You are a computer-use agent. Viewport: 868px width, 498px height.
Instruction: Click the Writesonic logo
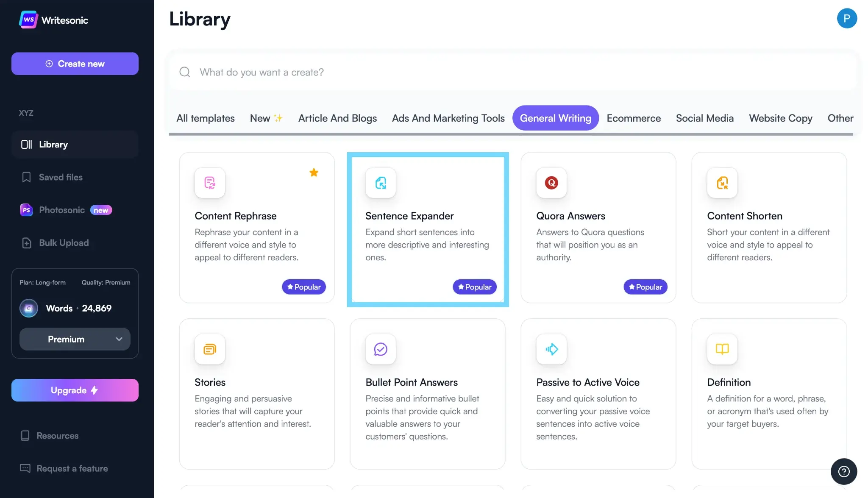(x=53, y=19)
